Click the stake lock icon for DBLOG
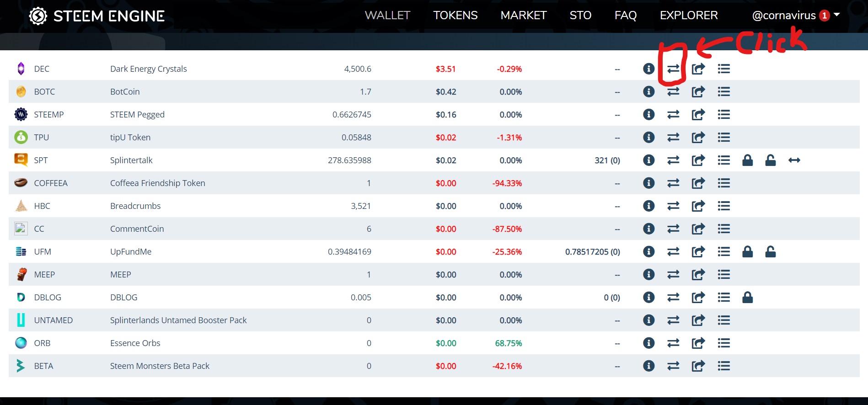The image size is (868, 405). pos(747,298)
